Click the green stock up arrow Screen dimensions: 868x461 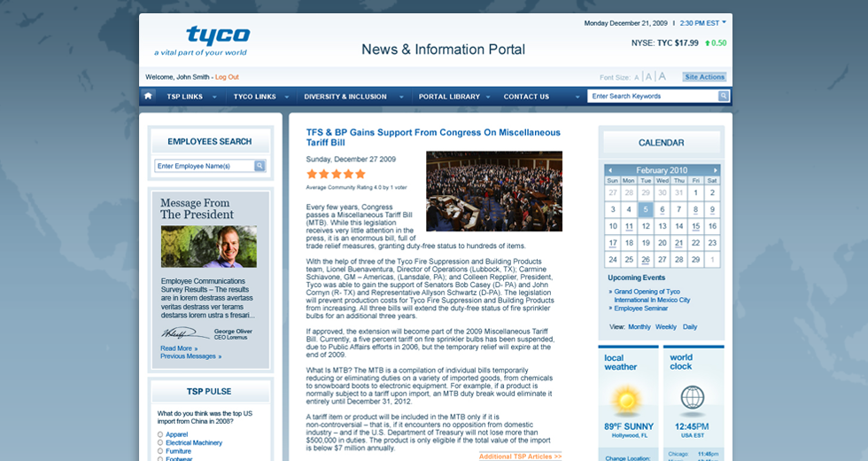click(x=707, y=43)
